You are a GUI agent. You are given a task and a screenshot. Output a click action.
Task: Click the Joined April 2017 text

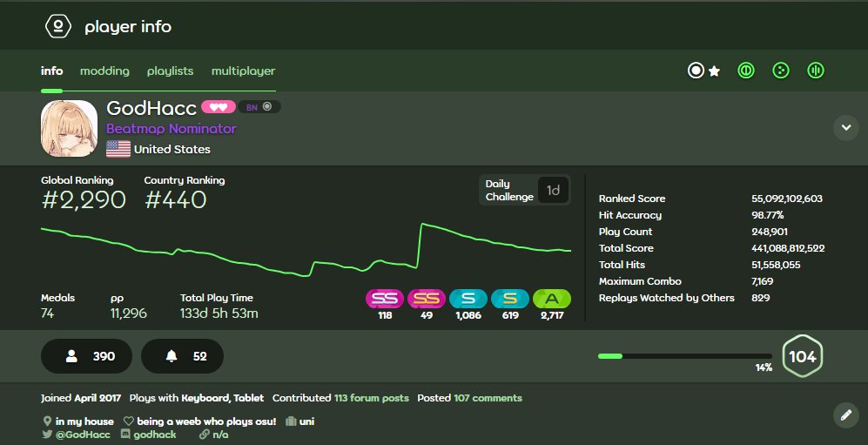pos(81,398)
